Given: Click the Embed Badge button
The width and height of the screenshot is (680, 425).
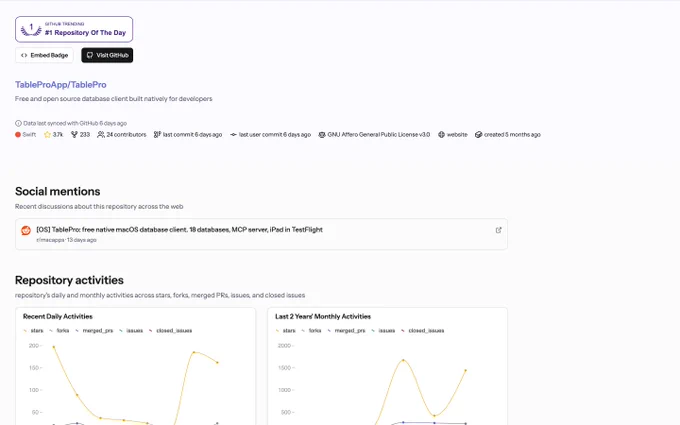Looking at the screenshot, I should point(44,55).
